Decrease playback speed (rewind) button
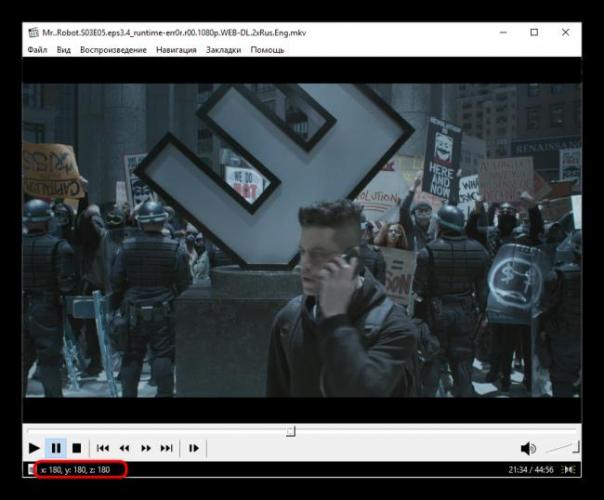 [124, 448]
